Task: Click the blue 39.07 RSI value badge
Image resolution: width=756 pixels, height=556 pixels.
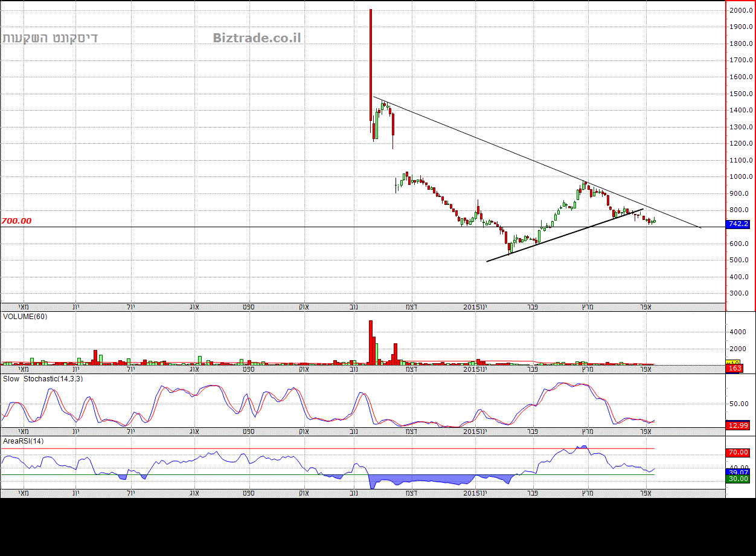Action: (x=738, y=472)
